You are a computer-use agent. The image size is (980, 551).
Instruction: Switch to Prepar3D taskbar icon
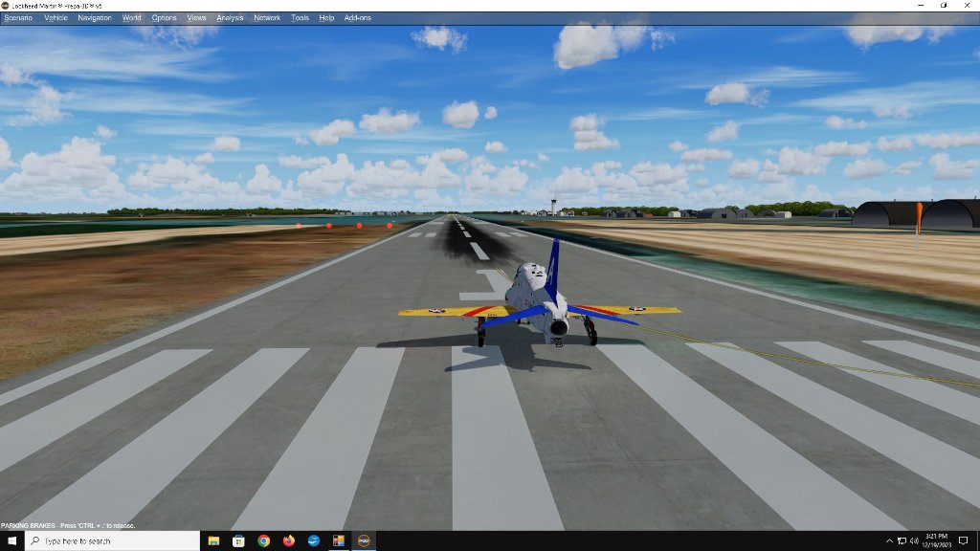364,540
